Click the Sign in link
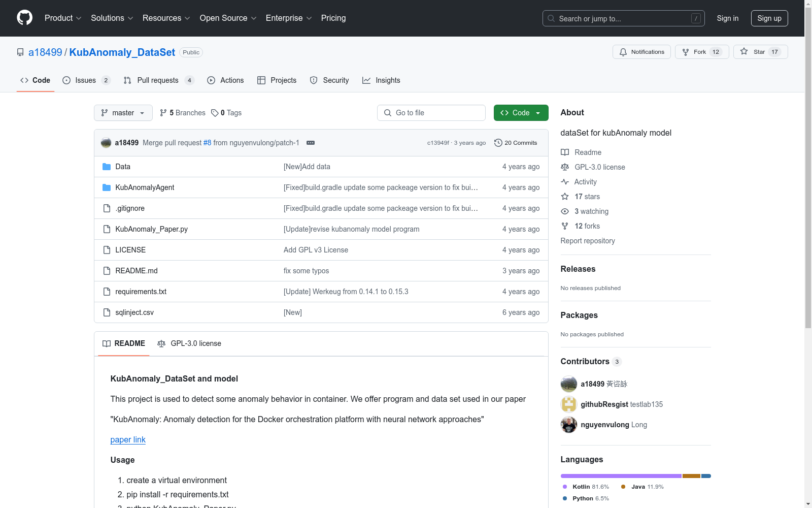The height and width of the screenshot is (508, 812). [x=728, y=18]
